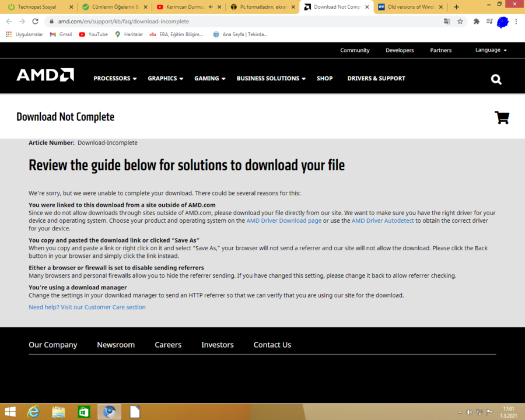The height and width of the screenshot is (420, 525).
Task: Open the shopping cart icon
Action: pyautogui.click(x=502, y=118)
